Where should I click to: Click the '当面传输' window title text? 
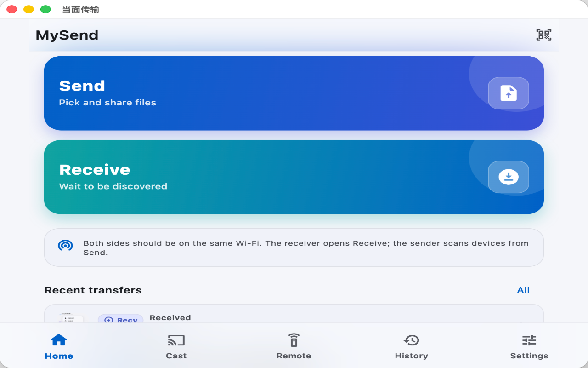pos(80,10)
